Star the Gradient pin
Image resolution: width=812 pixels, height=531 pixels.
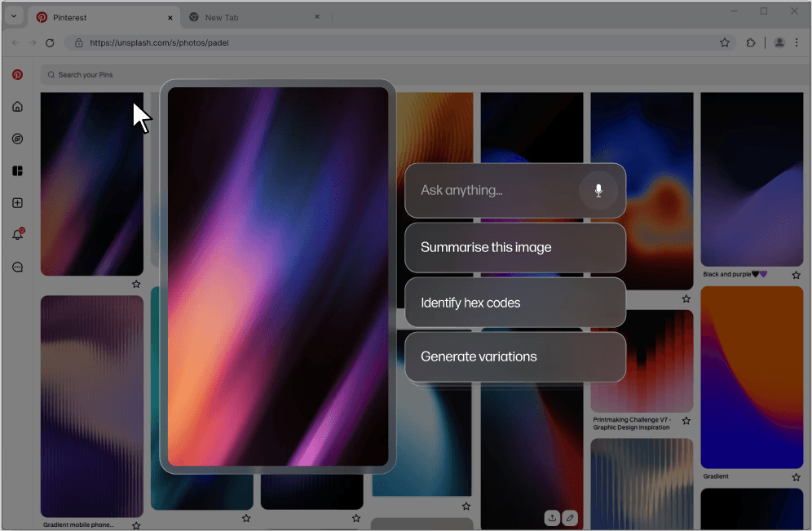click(x=796, y=477)
